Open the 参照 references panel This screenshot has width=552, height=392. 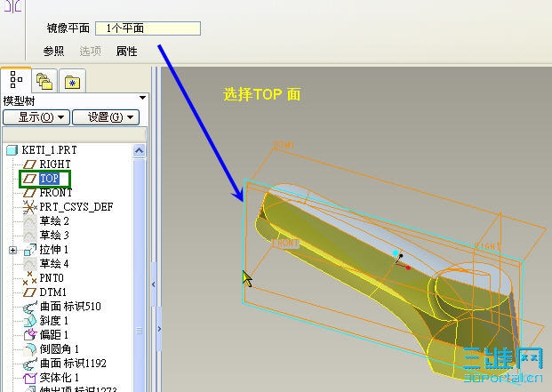(x=53, y=52)
